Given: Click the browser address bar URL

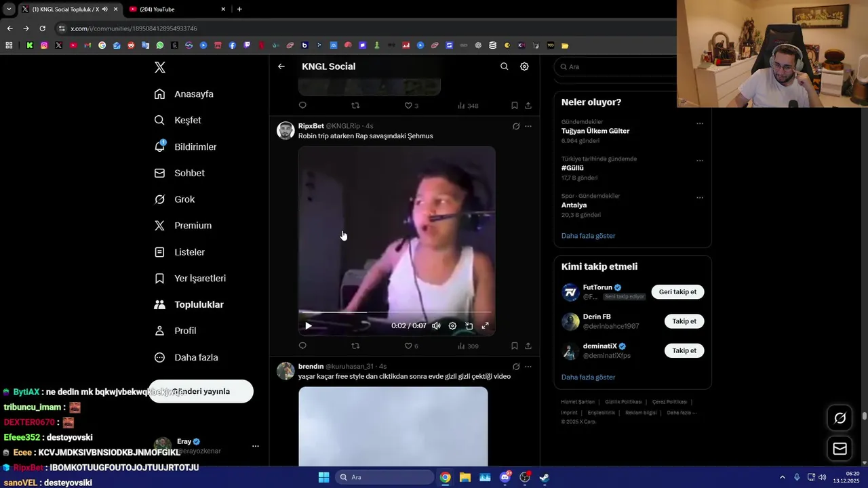Looking at the screenshot, I should (134, 28).
